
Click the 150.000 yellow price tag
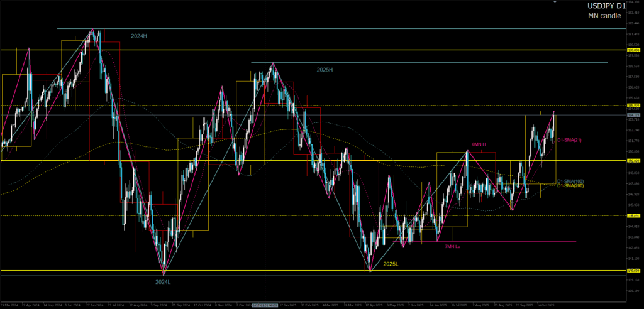click(x=634, y=161)
